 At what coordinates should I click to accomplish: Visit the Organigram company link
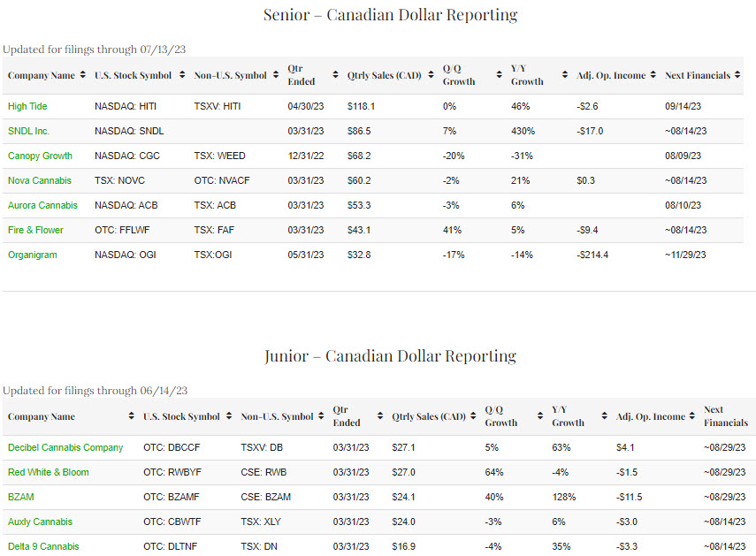(x=33, y=255)
